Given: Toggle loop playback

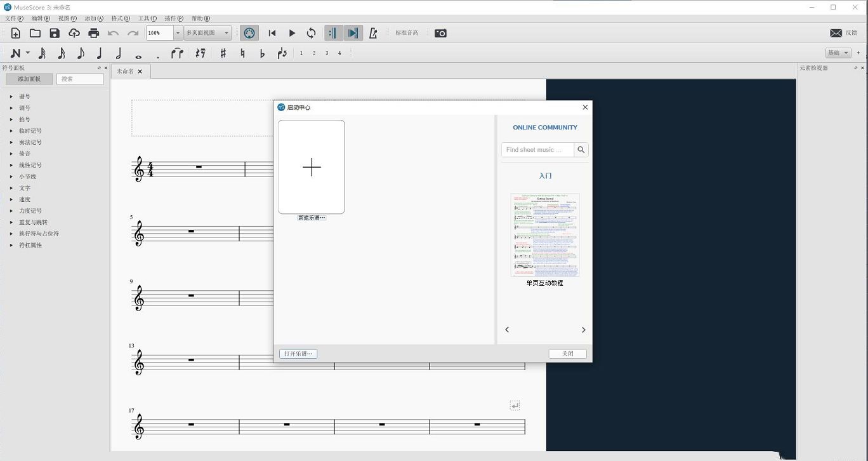Looking at the screenshot, I should point(311,32).
